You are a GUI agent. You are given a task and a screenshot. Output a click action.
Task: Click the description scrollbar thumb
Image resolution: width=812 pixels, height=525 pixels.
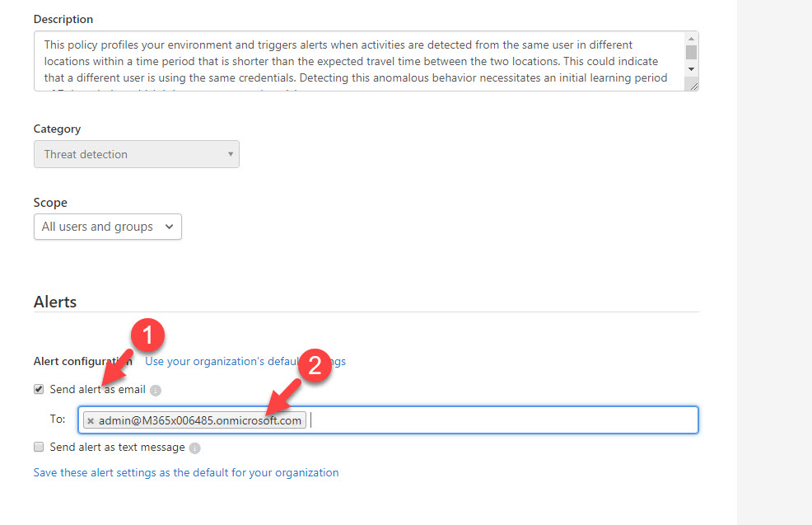(691, 53)
